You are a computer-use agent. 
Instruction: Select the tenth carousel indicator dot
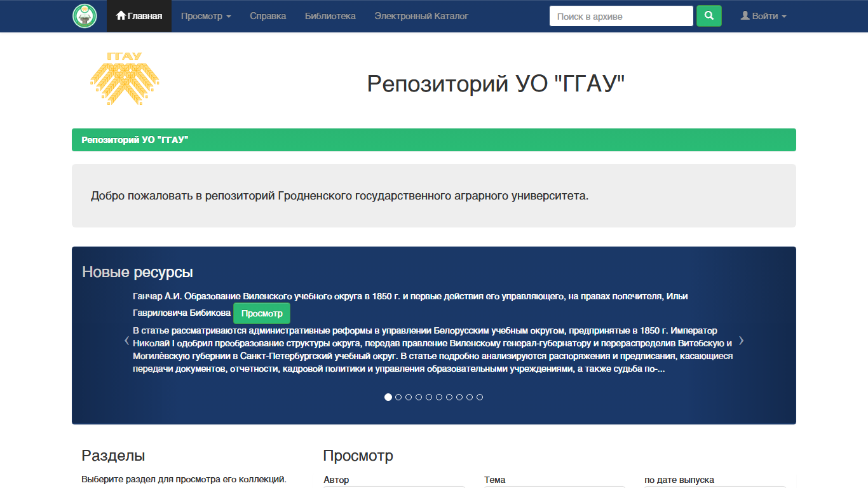coord(480,397)
